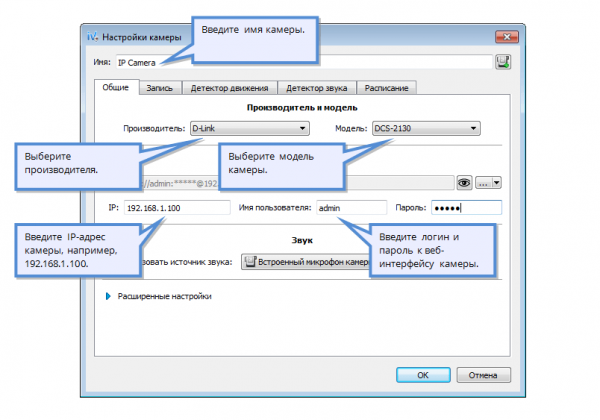The height and width of the screenshot is (420, 600).
Task: Click the OK button
Action: [423, 375]
